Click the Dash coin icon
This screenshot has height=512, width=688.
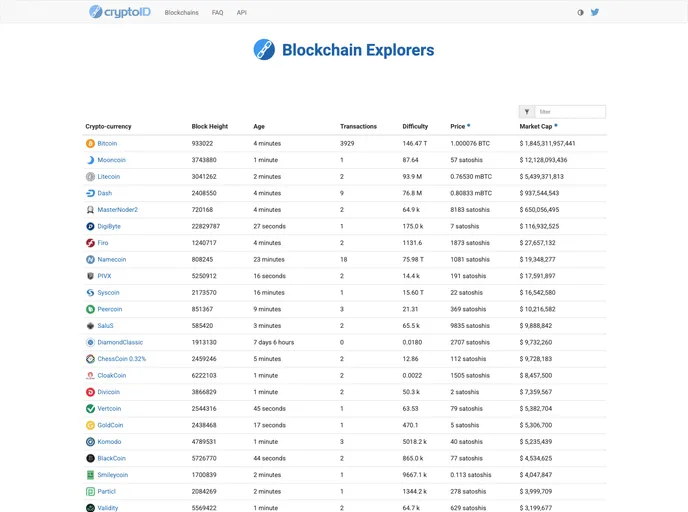click(x=90, y=193)
